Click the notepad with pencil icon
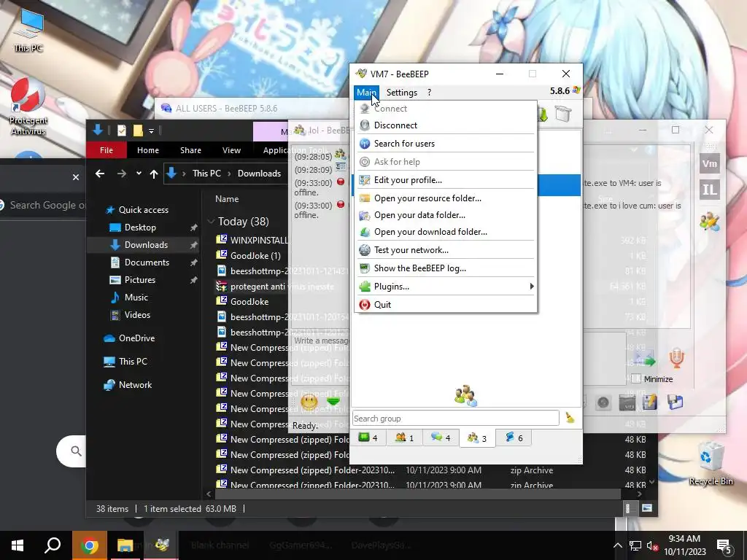This screenshot has height=560, width=747. point(650,402)
